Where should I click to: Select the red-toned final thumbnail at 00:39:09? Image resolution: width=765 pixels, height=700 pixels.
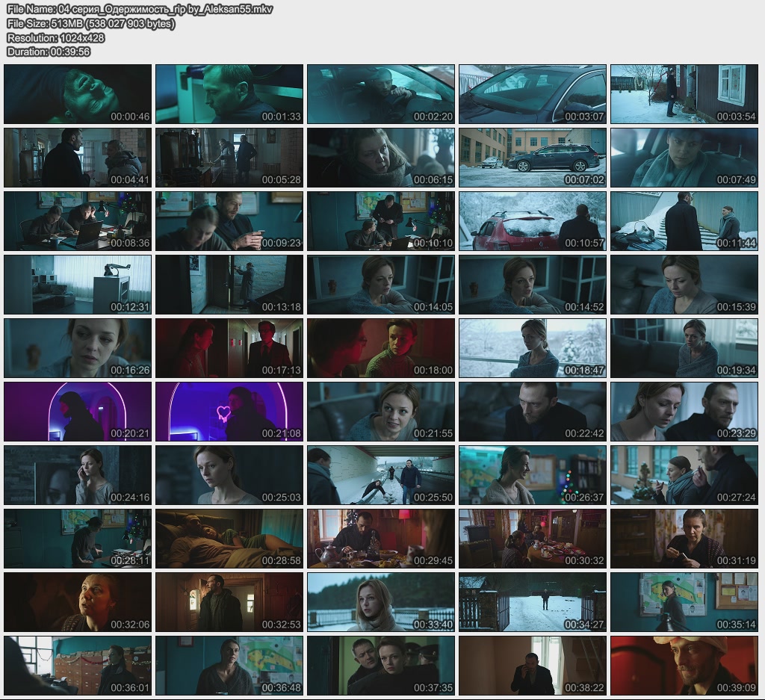click(x=684, y=666)
